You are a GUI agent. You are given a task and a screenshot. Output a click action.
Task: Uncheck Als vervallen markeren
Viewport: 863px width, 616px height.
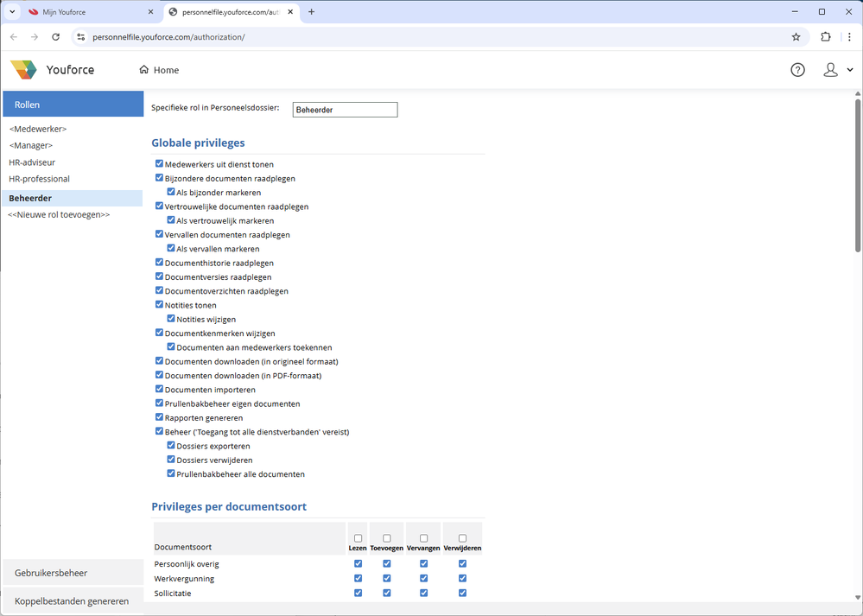point(171,248)
